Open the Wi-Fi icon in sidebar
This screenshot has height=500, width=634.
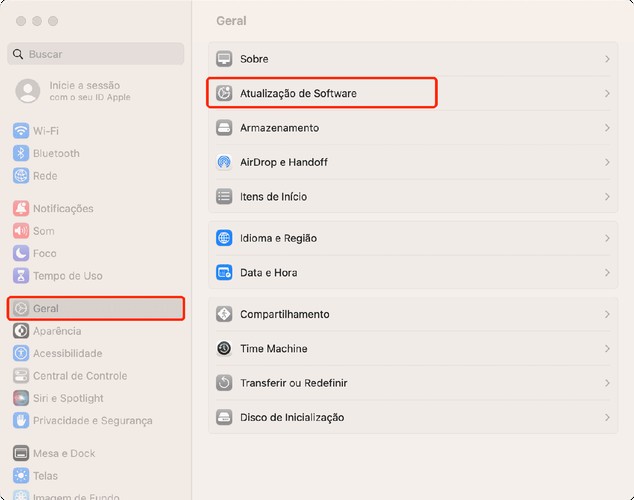tap(21, 131)
